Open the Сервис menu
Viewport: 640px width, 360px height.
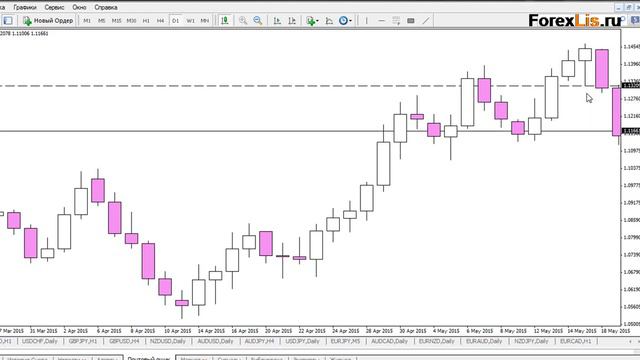click(x=54, y=7)
